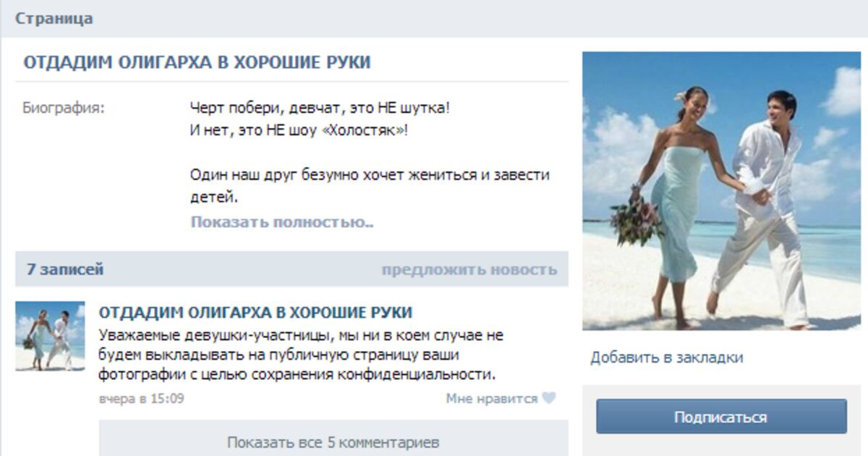Click Добавить в закладки link
This screenshot has width=868, height=456.
(666, 358)
